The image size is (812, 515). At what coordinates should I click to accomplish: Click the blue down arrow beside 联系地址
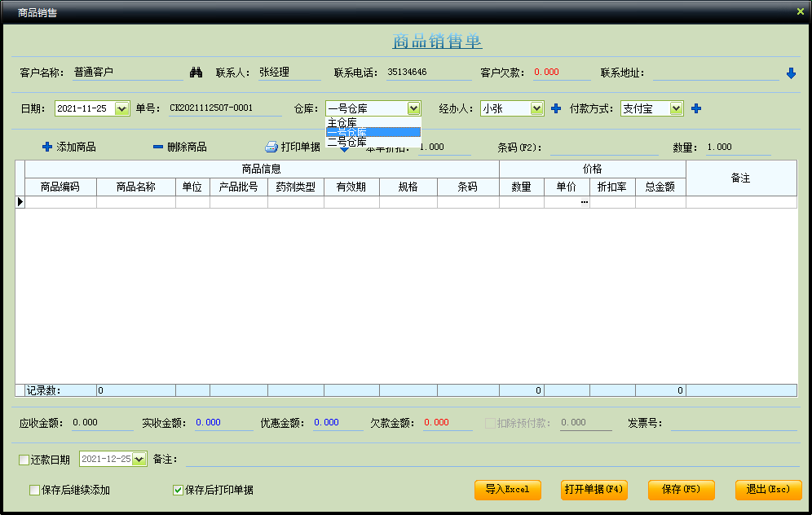click(791, 73)
